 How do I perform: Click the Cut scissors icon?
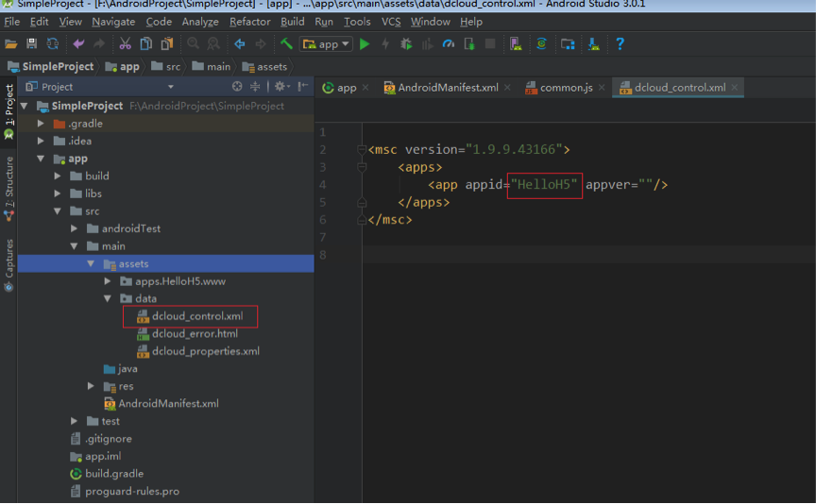pos(125,44)
